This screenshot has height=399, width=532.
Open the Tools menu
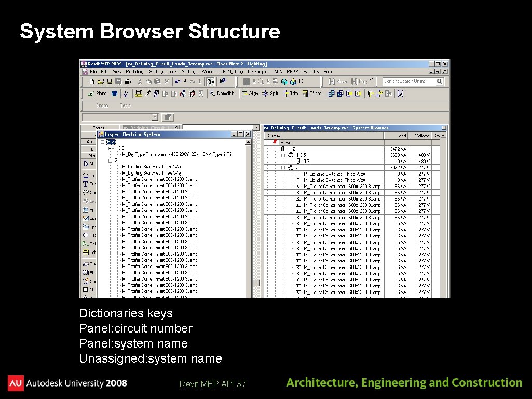172,72
